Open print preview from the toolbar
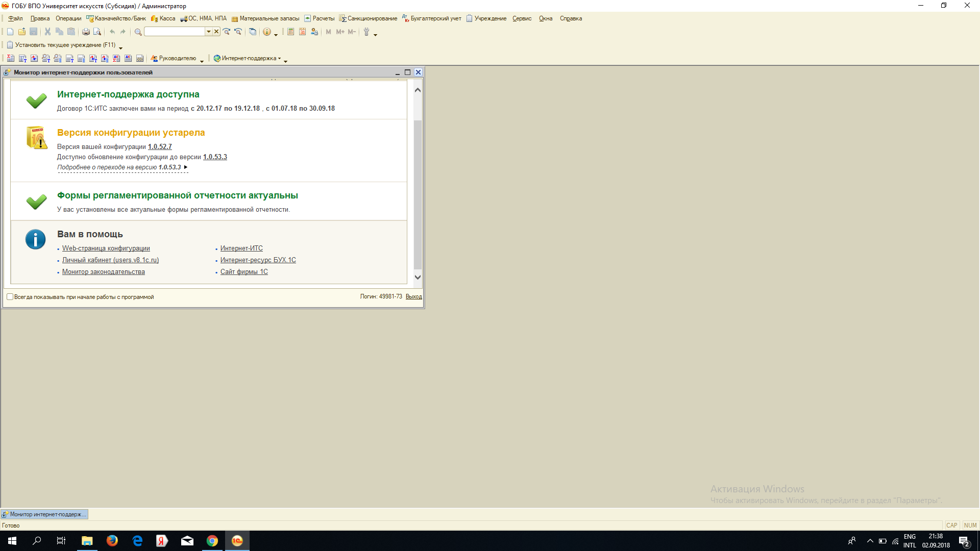This screenshot has width=980, height=551. pos(97,32)
